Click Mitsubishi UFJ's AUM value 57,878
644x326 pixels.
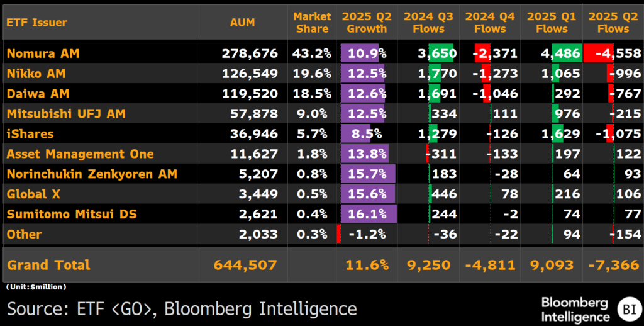pos(255,113)
